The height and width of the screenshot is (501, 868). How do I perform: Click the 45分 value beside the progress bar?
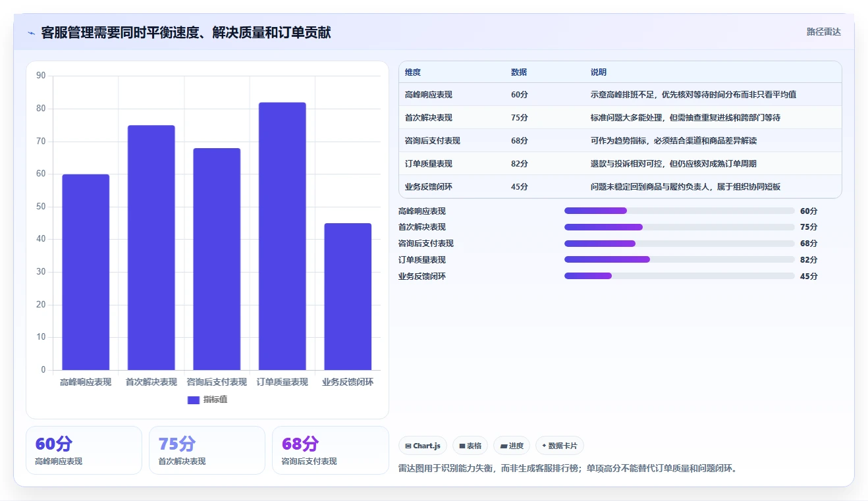(809, 277)
